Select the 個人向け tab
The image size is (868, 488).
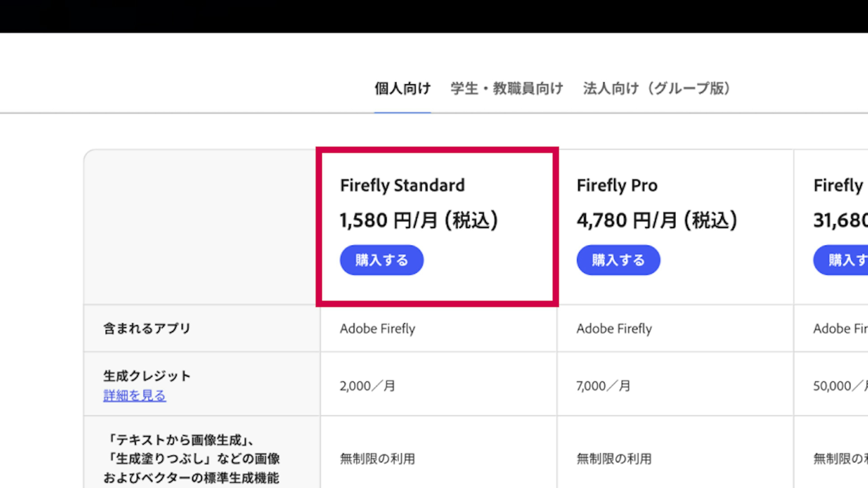(x=402, y=89)
